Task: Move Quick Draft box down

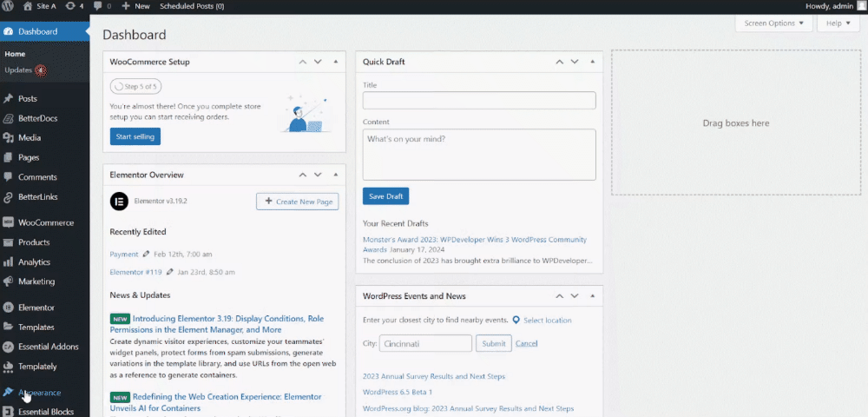Action: pos(575,62)
